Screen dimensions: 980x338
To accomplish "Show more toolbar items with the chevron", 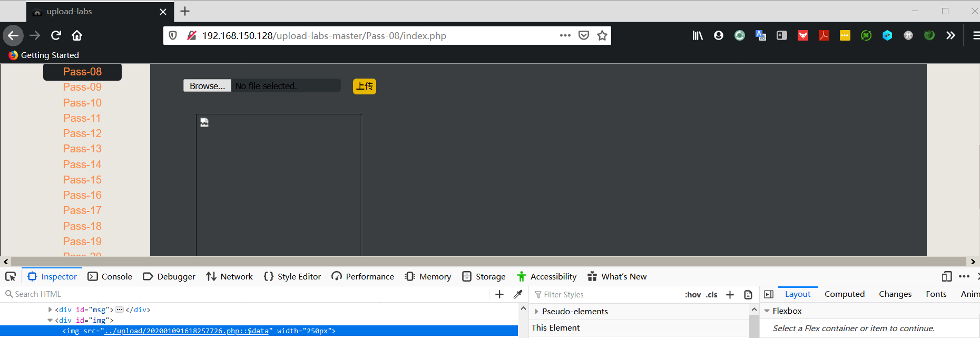I will 950,35.
